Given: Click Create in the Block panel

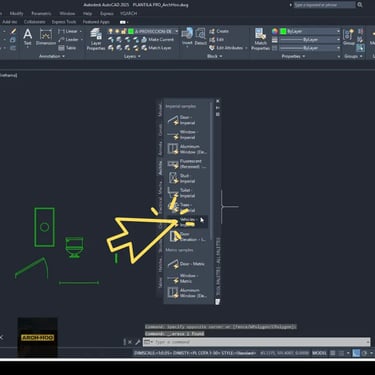Looking at the screenshot, I should tap(219, 31).
